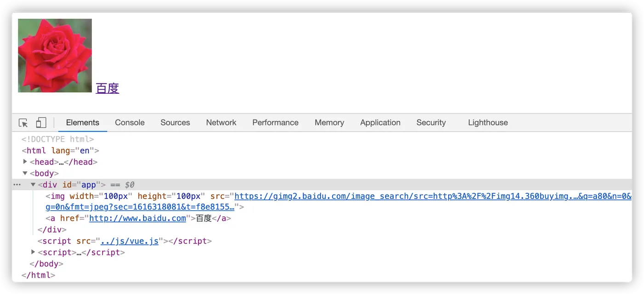Activate the inspect element picker icon

pyautogui.click(x=23, y=123)
